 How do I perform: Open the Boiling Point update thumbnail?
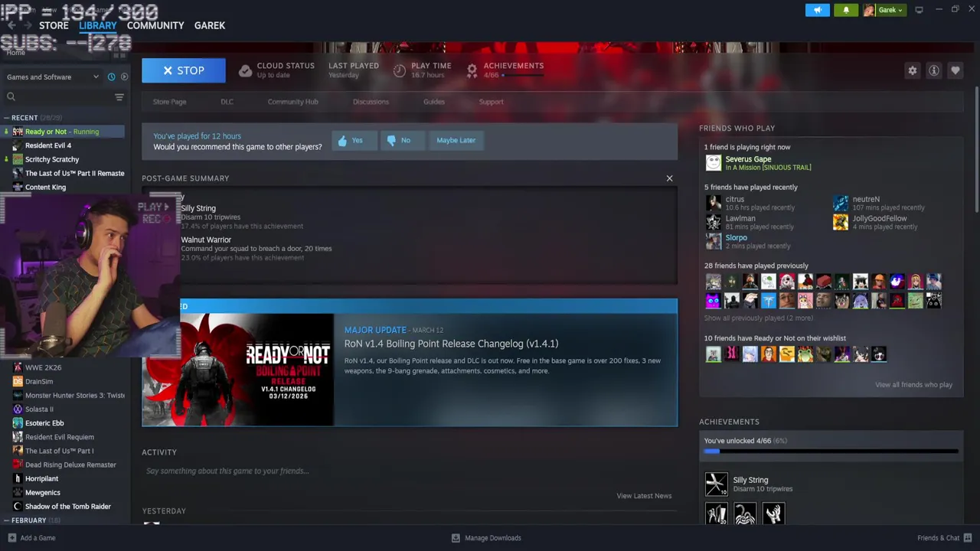pyautogui.click(x=237, y=370)
